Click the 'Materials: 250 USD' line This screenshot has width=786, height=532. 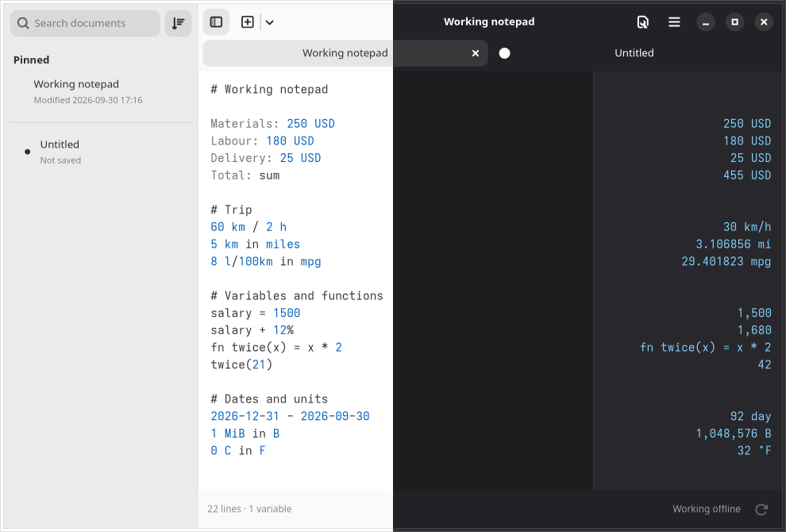(272, 124)
